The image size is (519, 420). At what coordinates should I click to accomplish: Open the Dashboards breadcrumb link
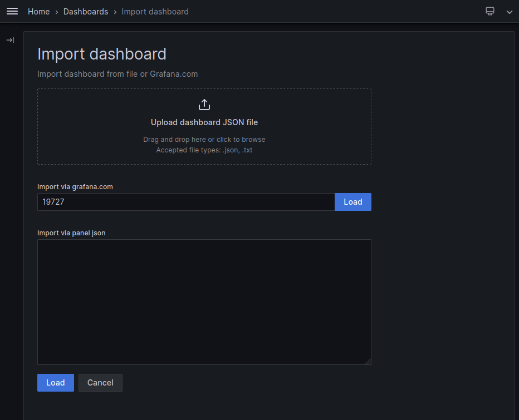click(x=86, y=11)
